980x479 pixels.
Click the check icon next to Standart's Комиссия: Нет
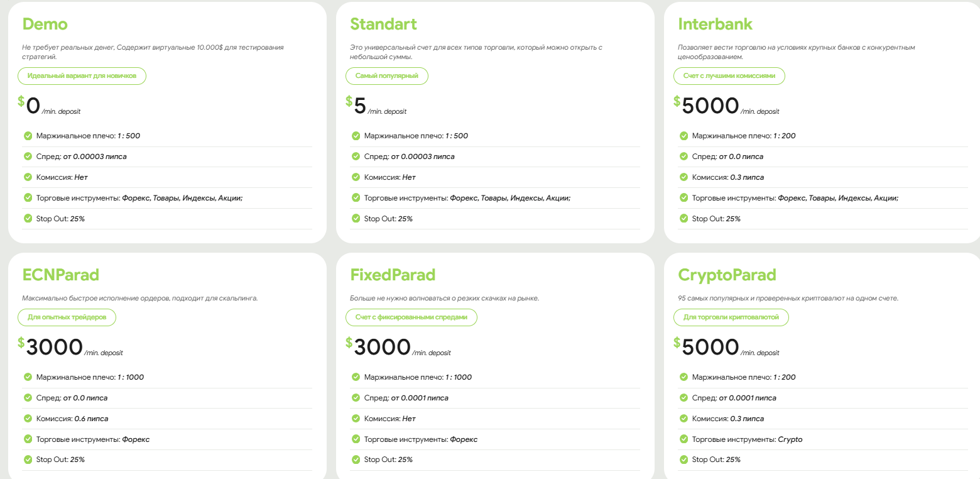click(x=356, y=177)
